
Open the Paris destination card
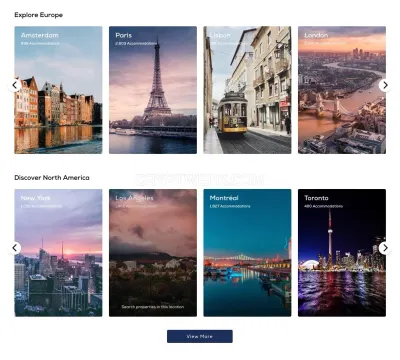(153, 90)
